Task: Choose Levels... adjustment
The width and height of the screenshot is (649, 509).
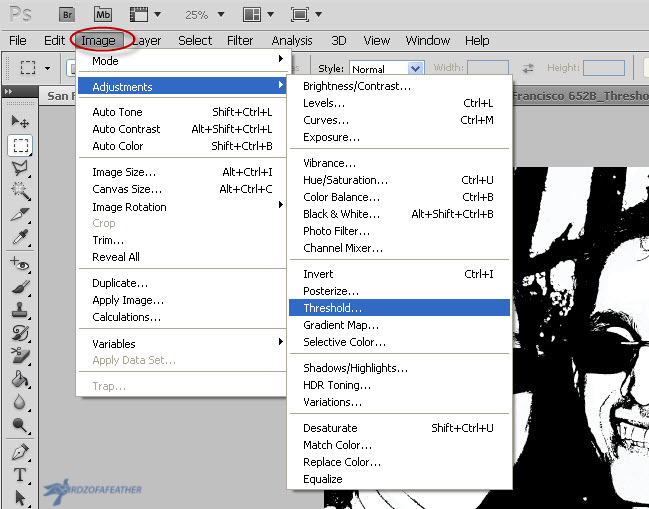Action: 399,103
